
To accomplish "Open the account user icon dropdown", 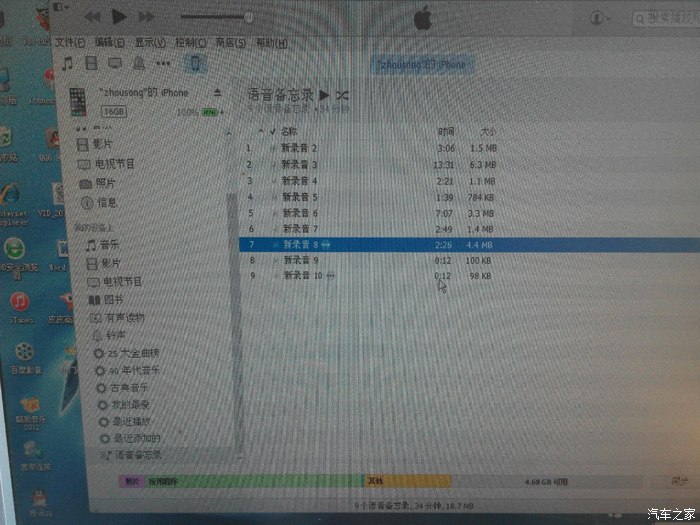I will coord(600,18).
